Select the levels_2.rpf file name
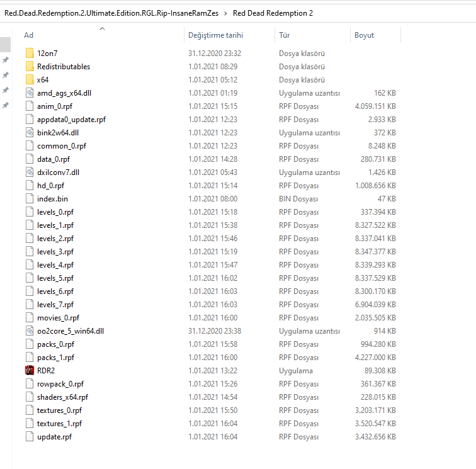This screenshot has width=476, height=469. pos(55,239)
